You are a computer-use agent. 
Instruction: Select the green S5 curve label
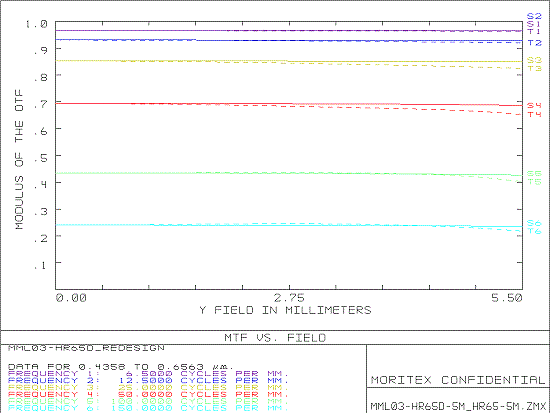535,174
